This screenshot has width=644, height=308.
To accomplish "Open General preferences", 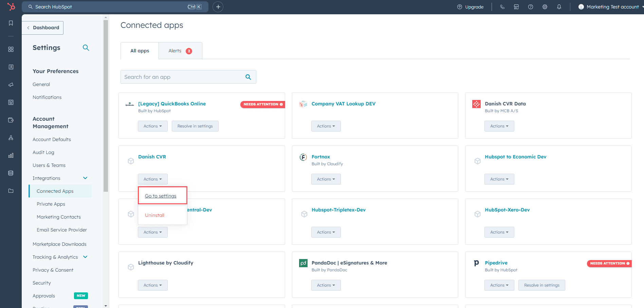I will coord(41,84).
